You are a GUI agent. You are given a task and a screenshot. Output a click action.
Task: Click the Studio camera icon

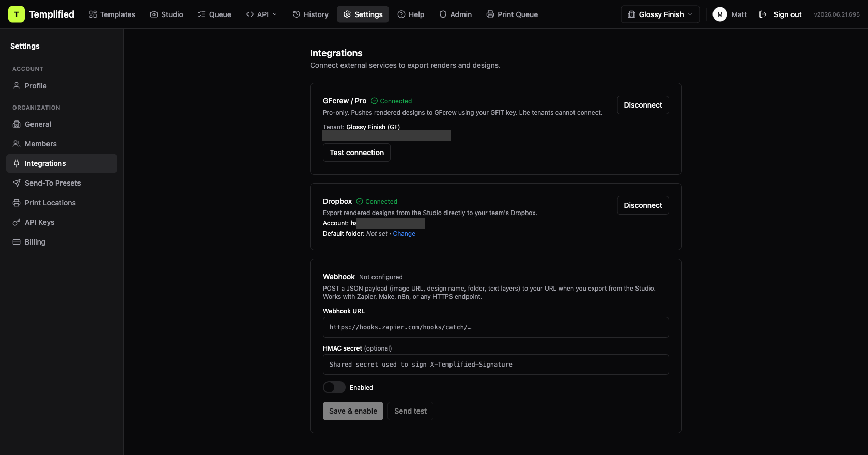tap(154, 14)
